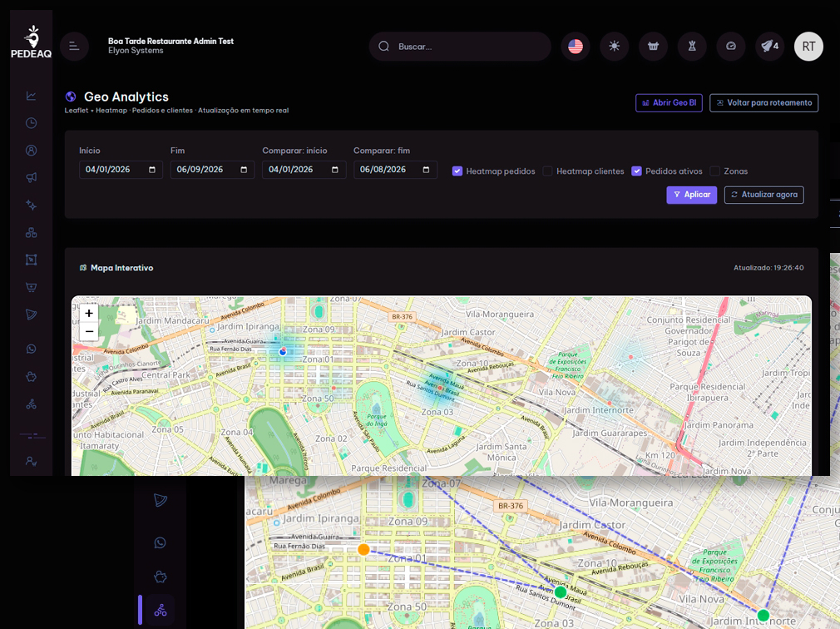Image resolution: width=840 pixels, height=629 pixels.
Task: Toggle the sidebar menu hamburger button
Action: (75, 47)
